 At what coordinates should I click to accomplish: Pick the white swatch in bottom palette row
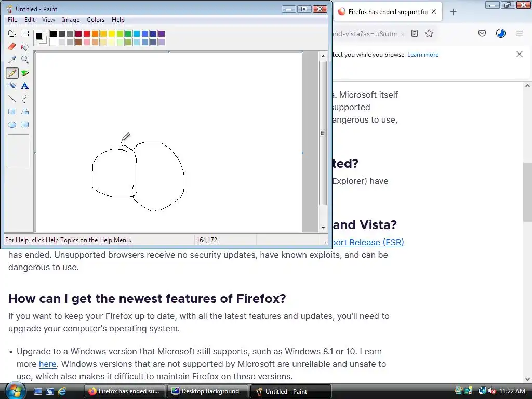pyautogui.click(x=54, y=42)
